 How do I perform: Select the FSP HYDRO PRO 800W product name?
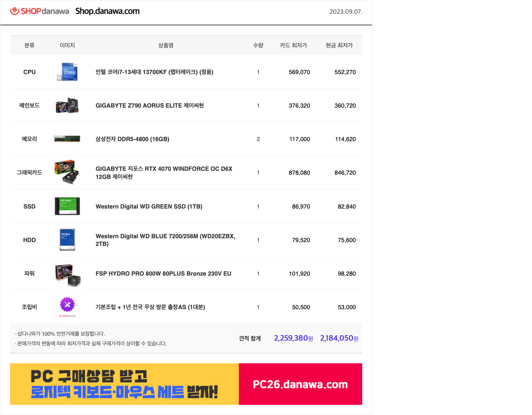click(163, 274)
